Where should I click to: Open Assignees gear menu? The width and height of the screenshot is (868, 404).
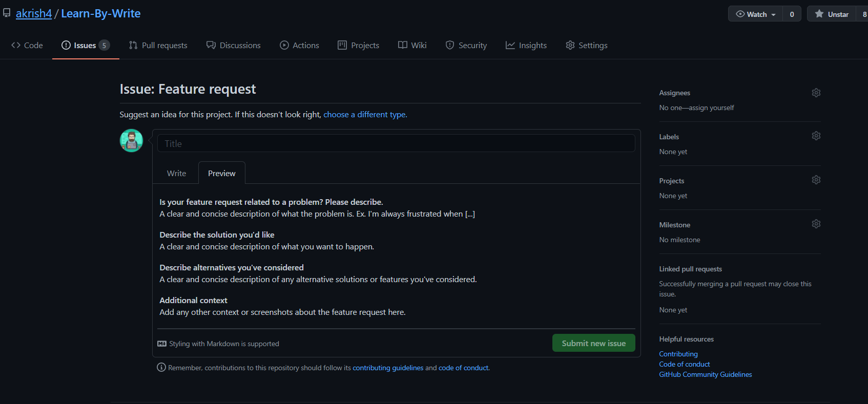click(x=816, y=93)
